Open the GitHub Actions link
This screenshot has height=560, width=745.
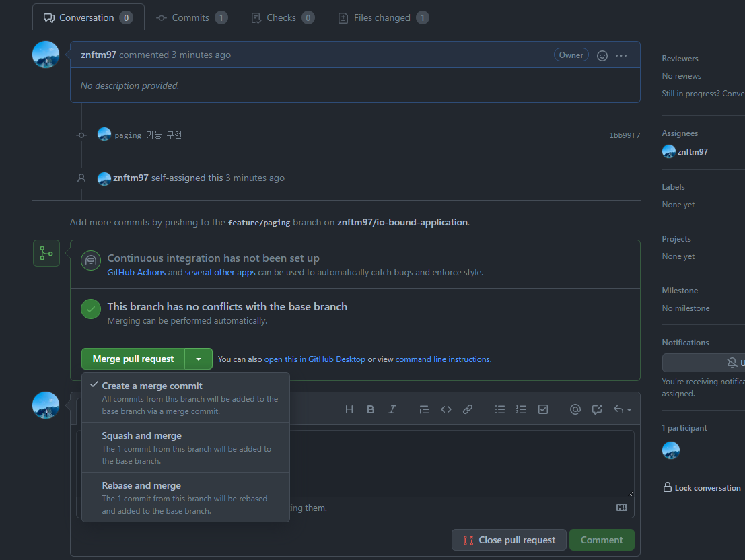coord(136,273)
